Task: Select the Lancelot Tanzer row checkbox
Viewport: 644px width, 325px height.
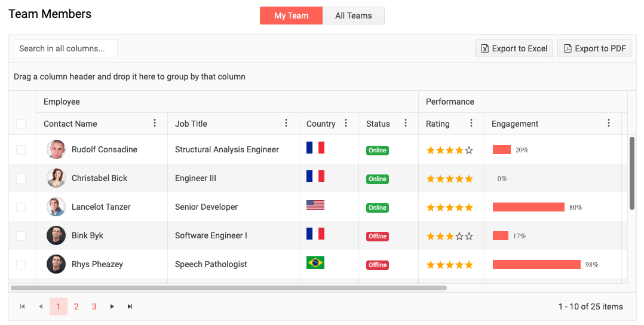Action: coord(21,207)
